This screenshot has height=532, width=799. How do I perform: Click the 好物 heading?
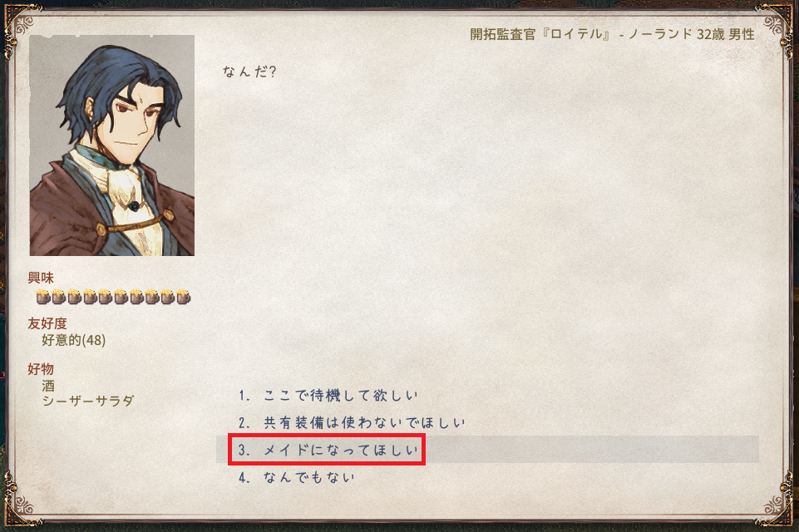41,369
